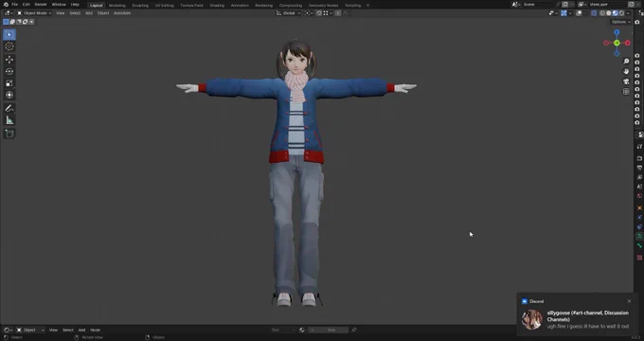Open the Edit menu
Viewport: 644px width, 341px height.
click(x=27, y=5)
